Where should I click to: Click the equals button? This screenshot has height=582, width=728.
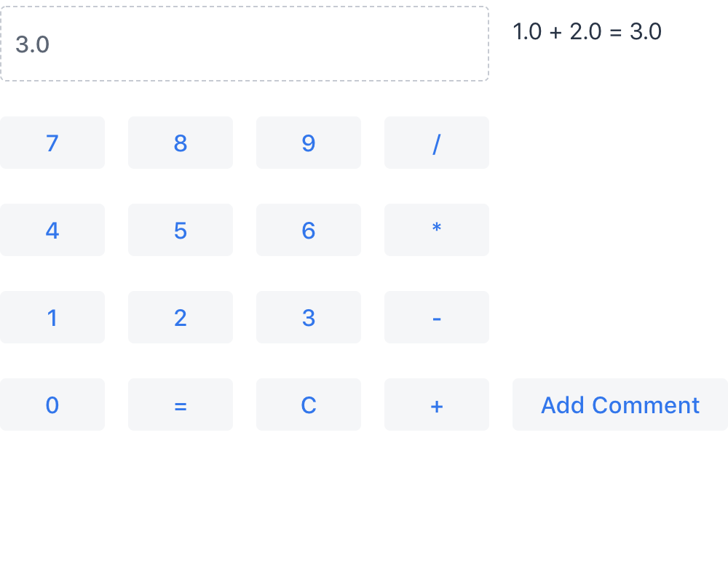180,404
